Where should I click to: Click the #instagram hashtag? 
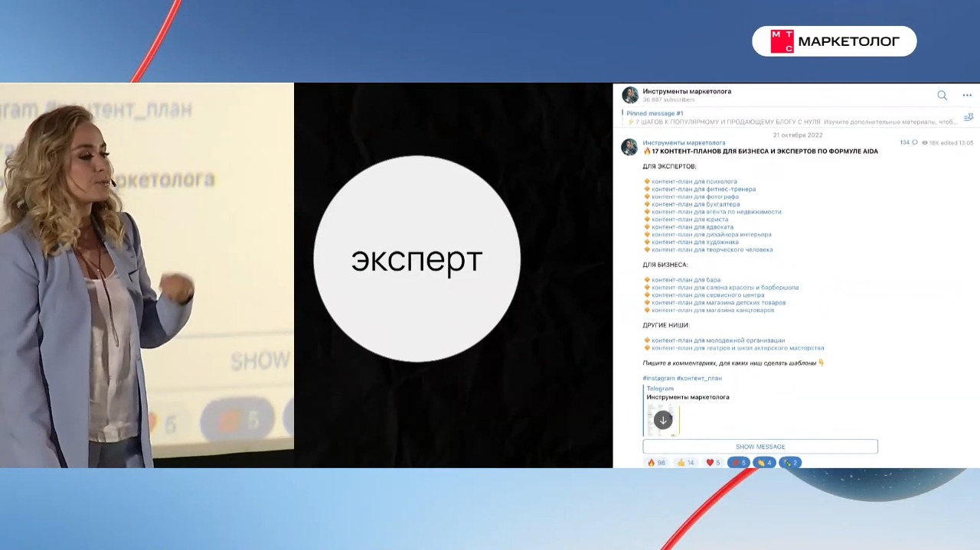coord(658,378)
